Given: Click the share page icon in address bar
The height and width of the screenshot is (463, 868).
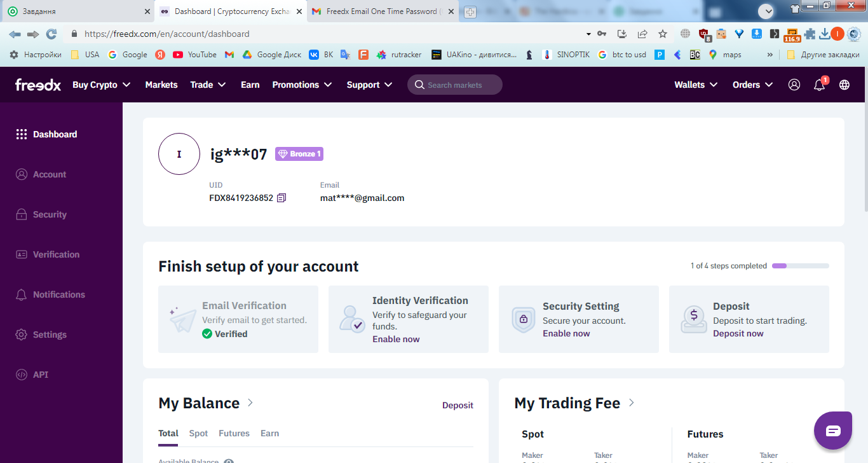Looking at the screenshot, I should pos(642,34).
